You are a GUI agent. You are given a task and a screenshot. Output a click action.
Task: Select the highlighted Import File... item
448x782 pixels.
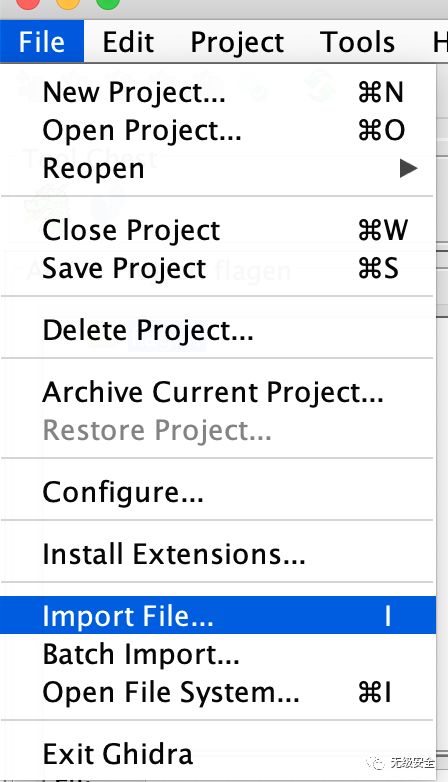[218, 615]
